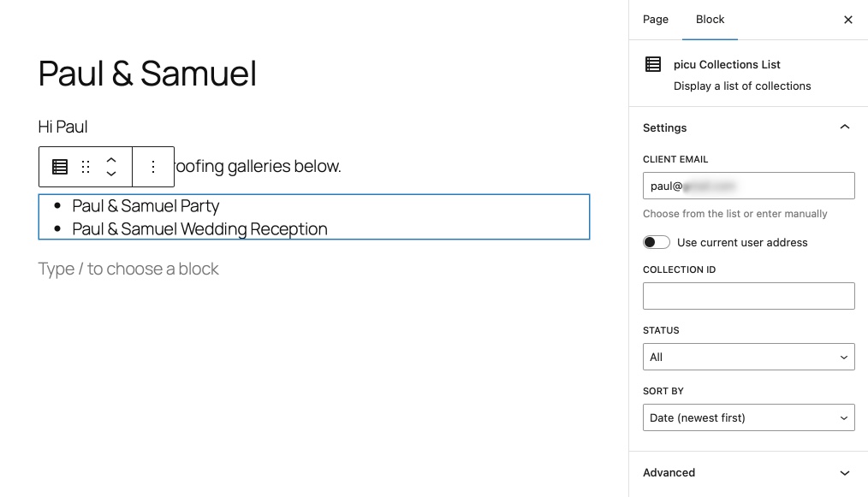868x497 pixels.
Task: Click Paul & Samuel Wedding Reception item
Action: tap(199, 229)
